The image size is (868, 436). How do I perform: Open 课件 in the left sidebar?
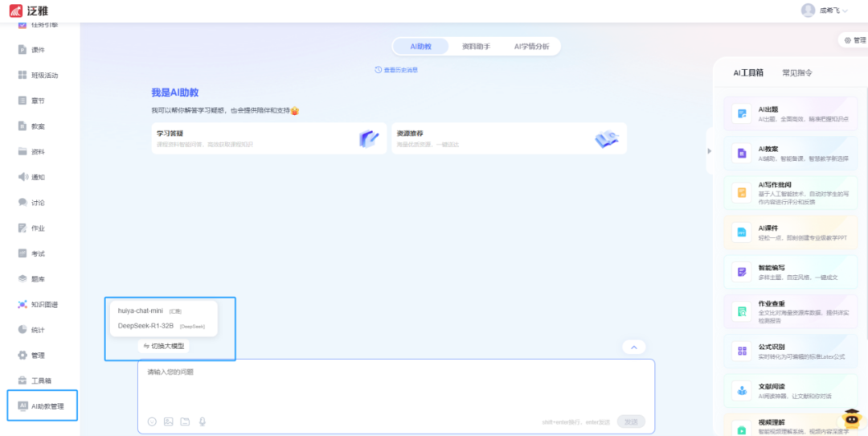(31, 50)
